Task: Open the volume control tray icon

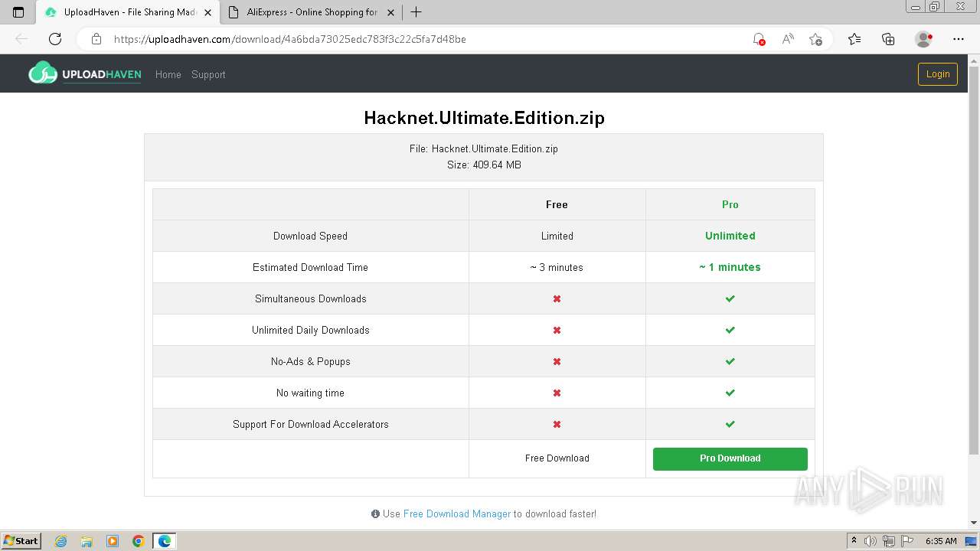Action: tap(871, 541)
